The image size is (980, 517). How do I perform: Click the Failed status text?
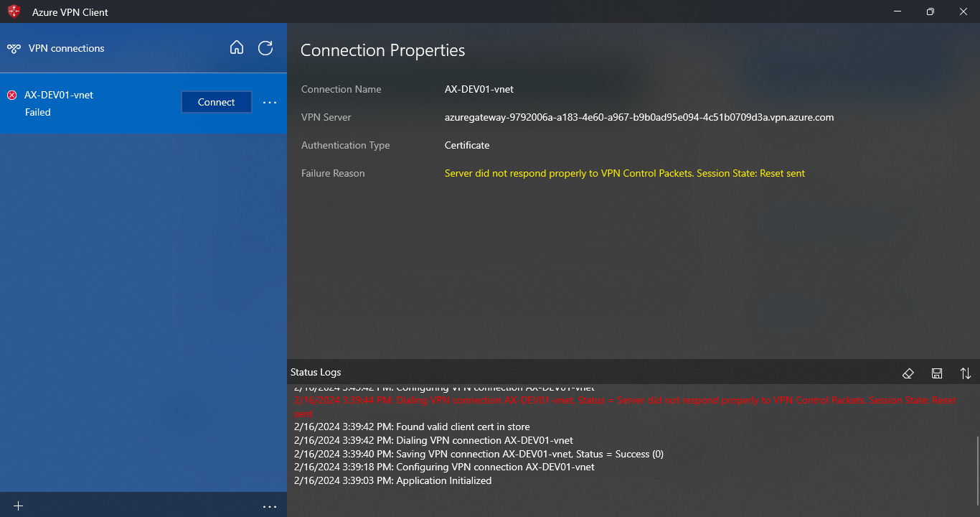point(38,112)
